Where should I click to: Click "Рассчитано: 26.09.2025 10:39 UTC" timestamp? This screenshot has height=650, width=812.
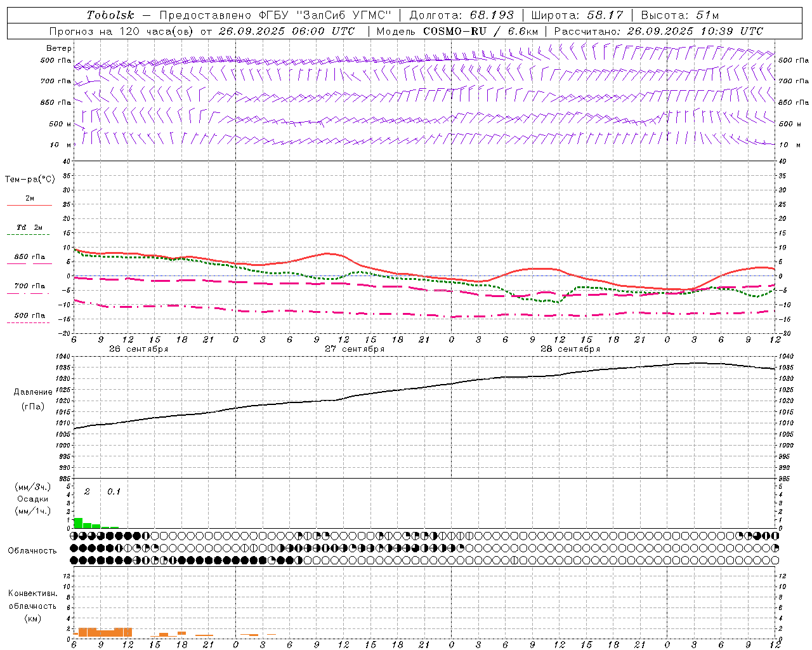(658, 31)
